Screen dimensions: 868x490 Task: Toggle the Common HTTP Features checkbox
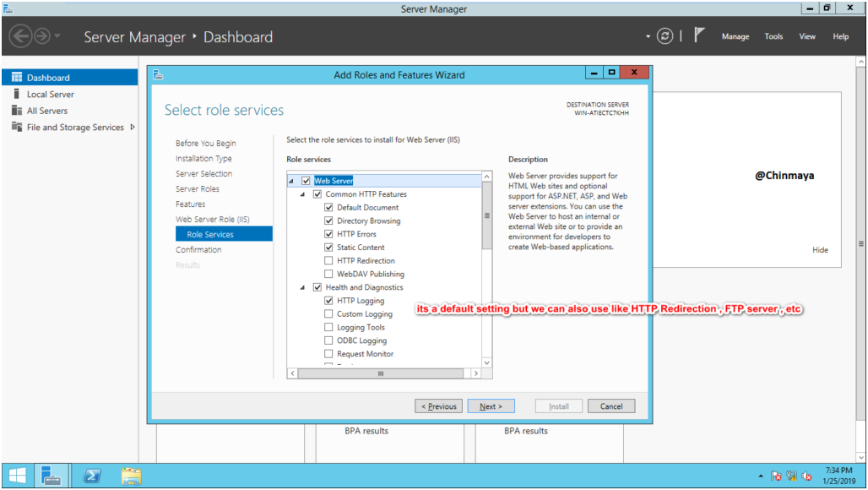coord(317,194)
